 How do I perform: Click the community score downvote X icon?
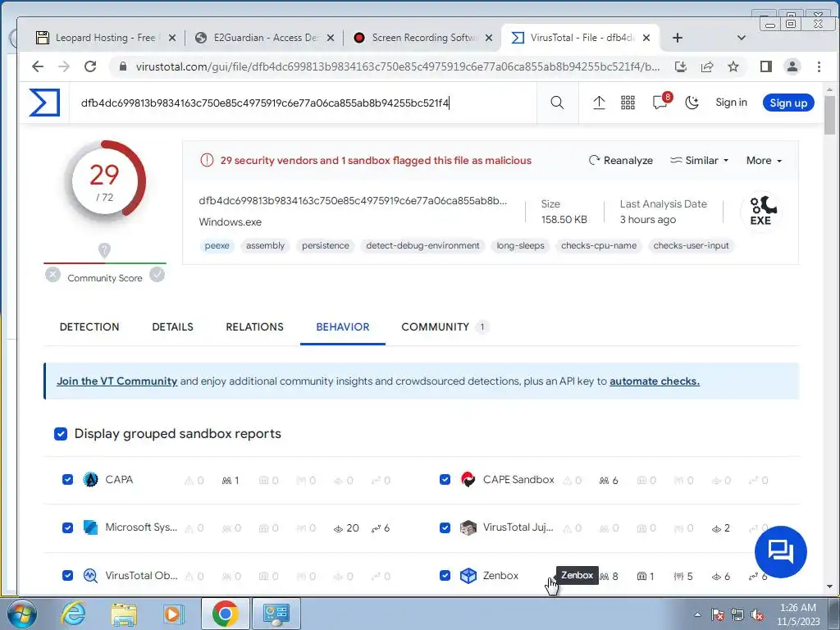pyautogui.click(x=52, y=275)
